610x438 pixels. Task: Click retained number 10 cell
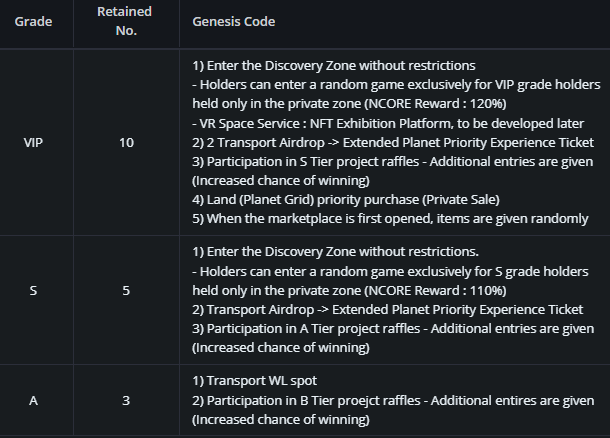pos(126,142)
